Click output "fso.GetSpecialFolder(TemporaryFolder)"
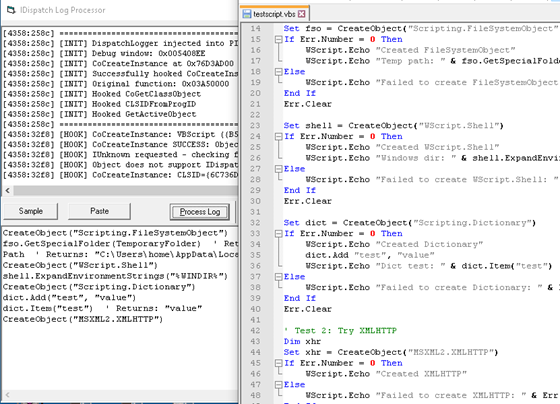The width and height of the screenshot is (560, 404). pyautogui.click(x=102, y=244)
